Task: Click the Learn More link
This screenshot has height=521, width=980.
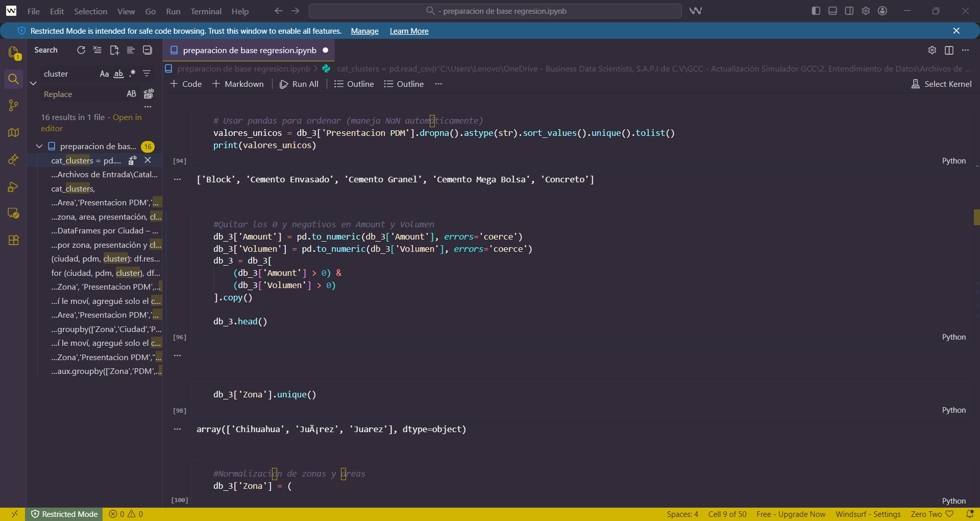Action: [409, 31]
